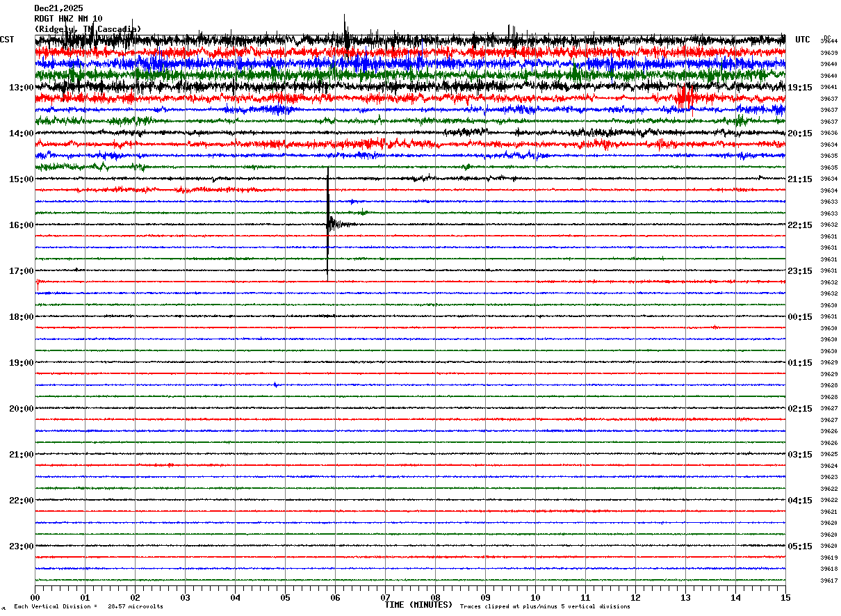
Task: Click the DC offset value 39621
Action: pos(828,512)
